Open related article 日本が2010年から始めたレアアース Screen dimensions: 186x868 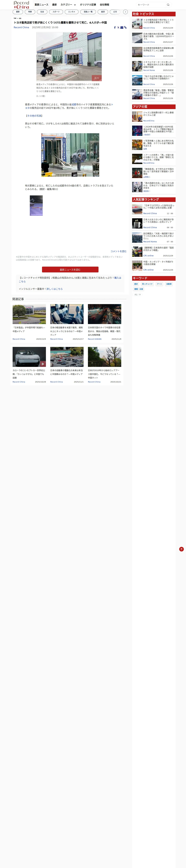tap(105, 365)
